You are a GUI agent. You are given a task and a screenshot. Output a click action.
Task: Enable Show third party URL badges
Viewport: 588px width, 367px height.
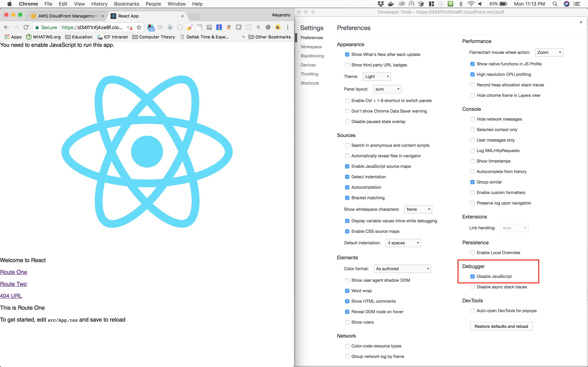(347, 65)
